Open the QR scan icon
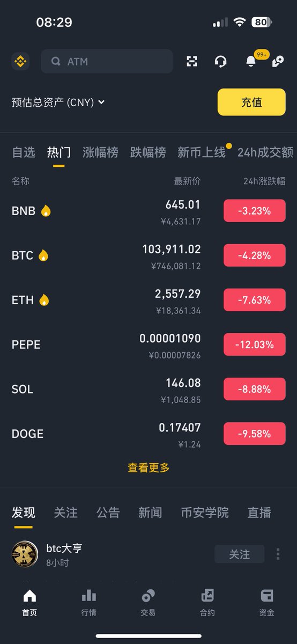This screenshot has height=644, width=297. click(x=192, y=61)
